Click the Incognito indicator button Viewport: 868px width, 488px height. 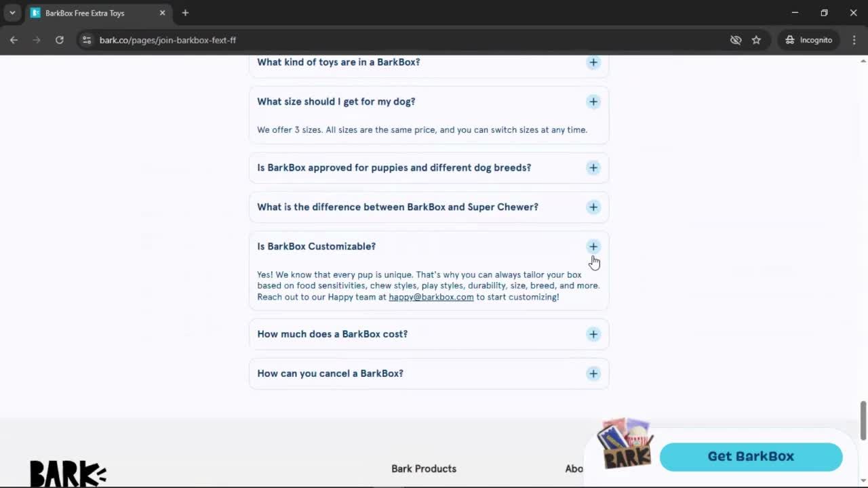pyautogui.click(x=808, y=40)
